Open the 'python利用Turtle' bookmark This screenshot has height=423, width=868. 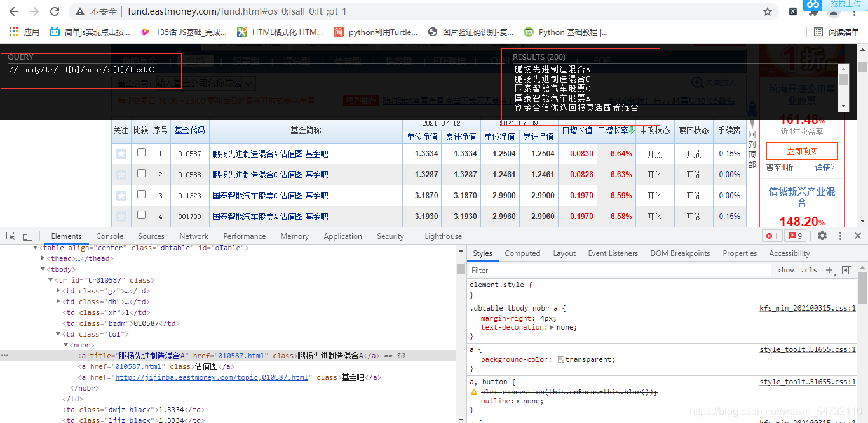(376, 32)
